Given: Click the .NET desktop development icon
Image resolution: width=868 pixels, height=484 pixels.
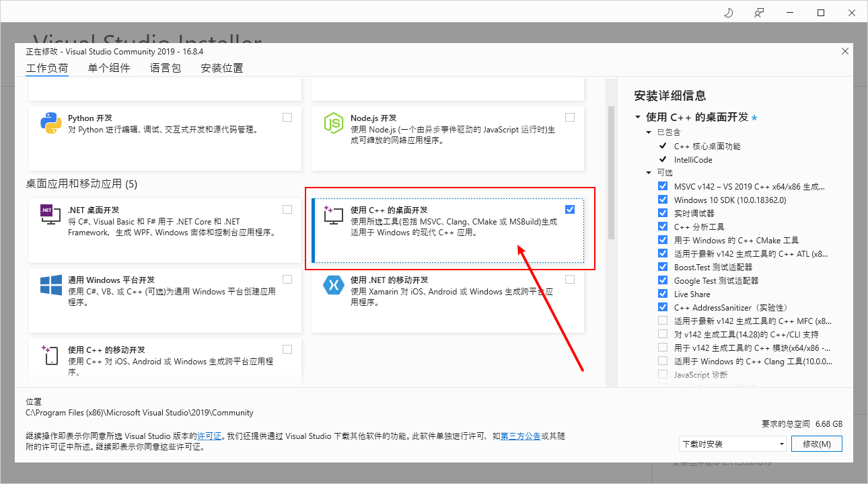Looking at the screenshot, I should coord(51,216).
